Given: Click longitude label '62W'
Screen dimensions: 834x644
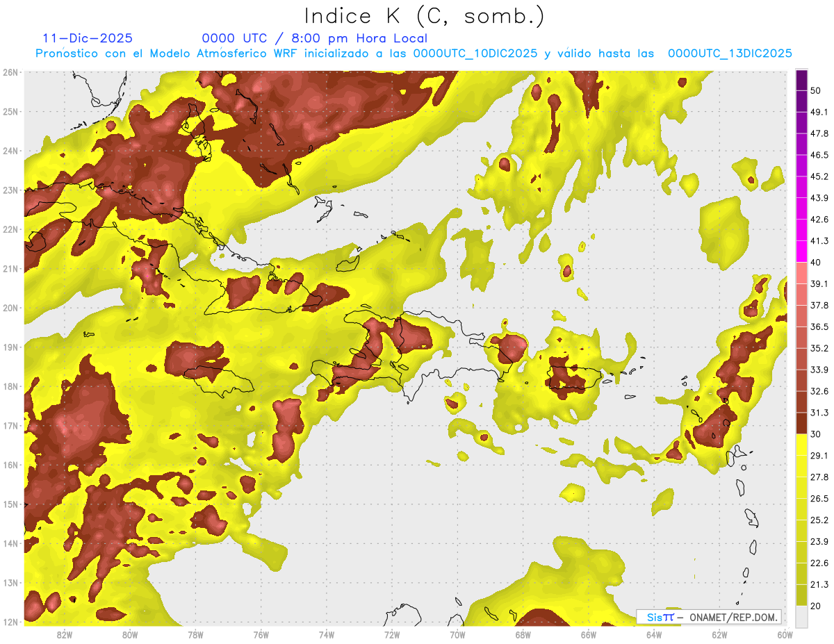Looking at the screenshot, I should (x=719, y=634).
